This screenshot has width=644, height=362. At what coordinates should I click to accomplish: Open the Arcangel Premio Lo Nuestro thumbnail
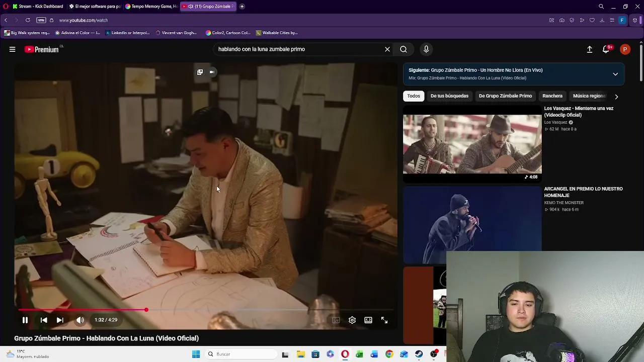pyautogui.click(x=472, y=225)
